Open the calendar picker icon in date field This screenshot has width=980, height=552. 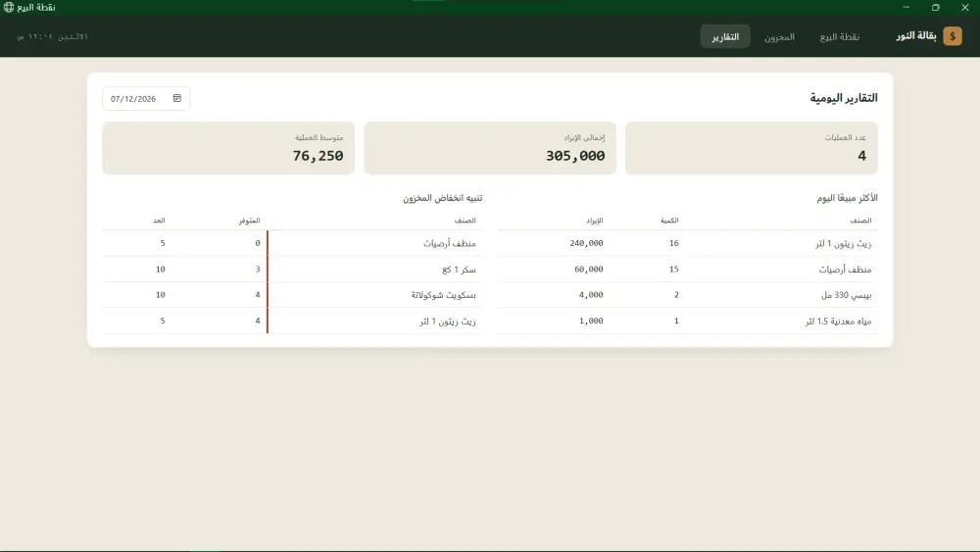176,98
